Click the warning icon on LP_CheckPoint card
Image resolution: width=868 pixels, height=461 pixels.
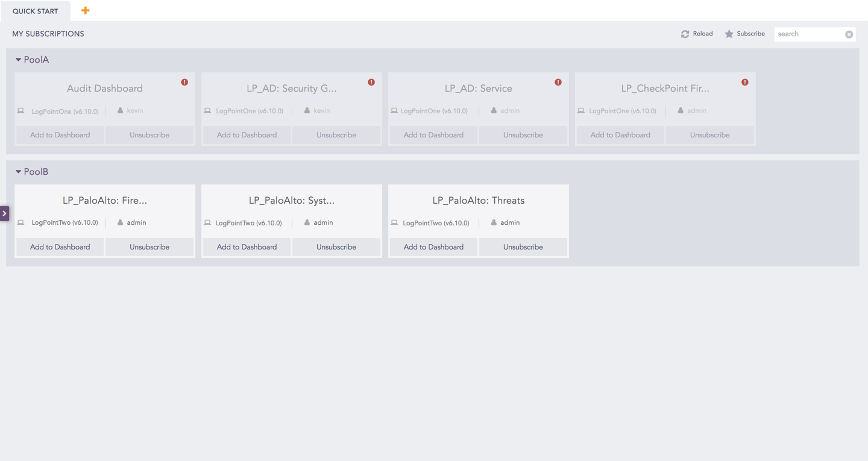pyautogui.click(x=745, y=81)
